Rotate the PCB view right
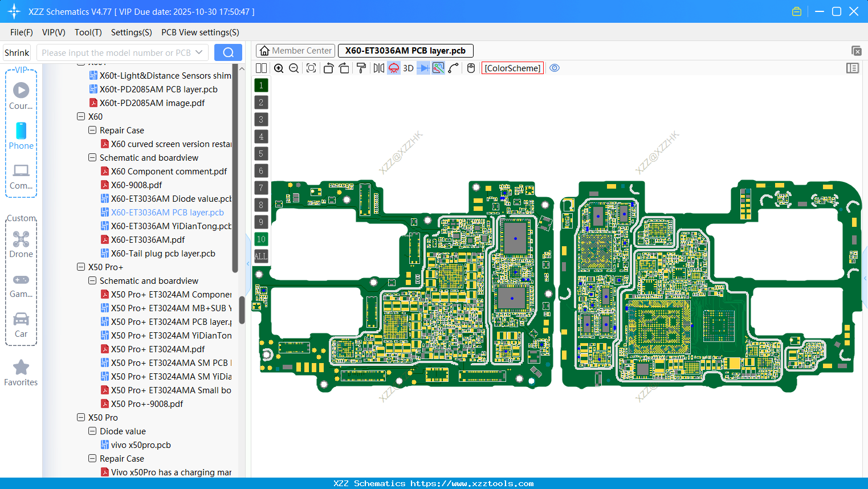 tap(344, 68)
